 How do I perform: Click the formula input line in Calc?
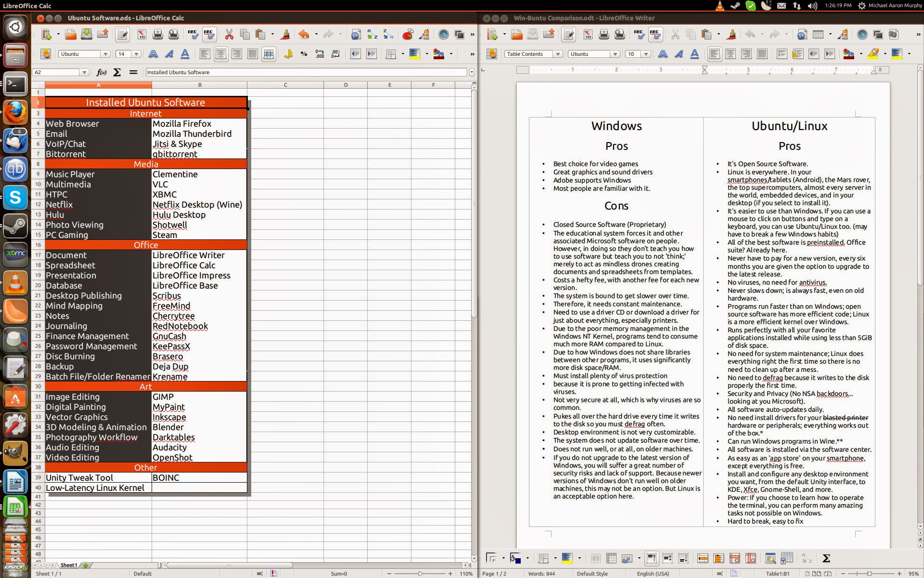[x=306, y=72]
